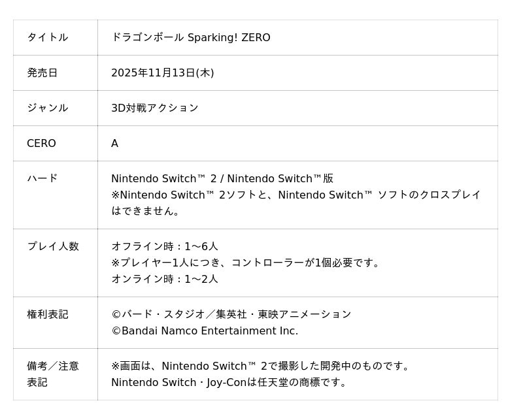Click the 発売日 row label

point(42,73)
